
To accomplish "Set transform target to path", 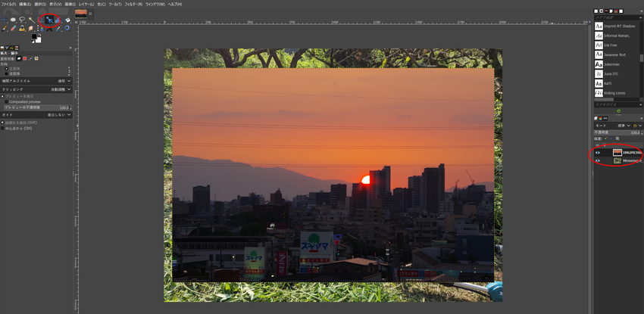I will click(30, 58).
